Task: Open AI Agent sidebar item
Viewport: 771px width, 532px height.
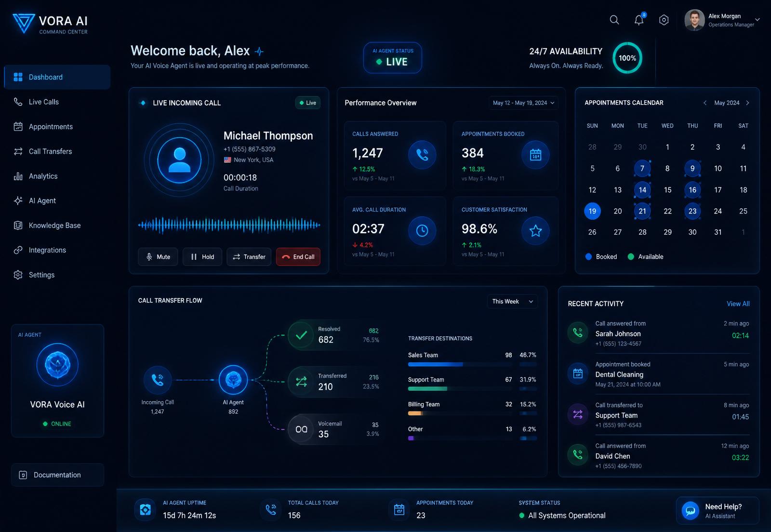Action: point(57,201)
